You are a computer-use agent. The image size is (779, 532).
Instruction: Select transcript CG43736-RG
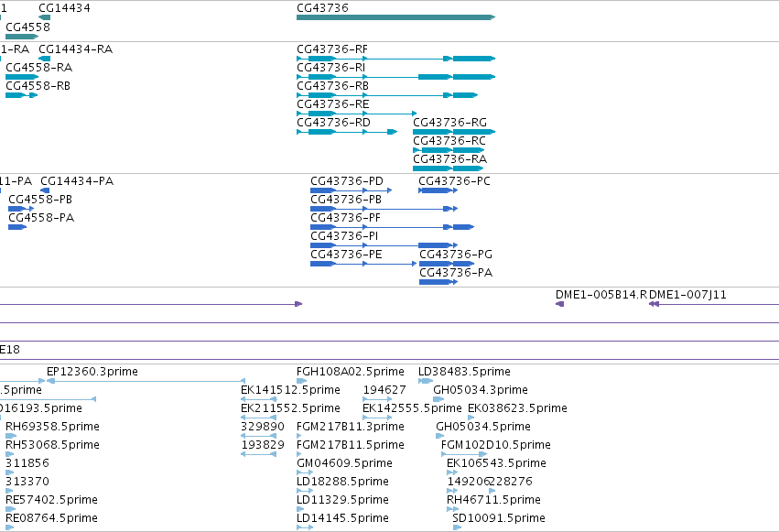pyautogui.click(x=454, y=132)
